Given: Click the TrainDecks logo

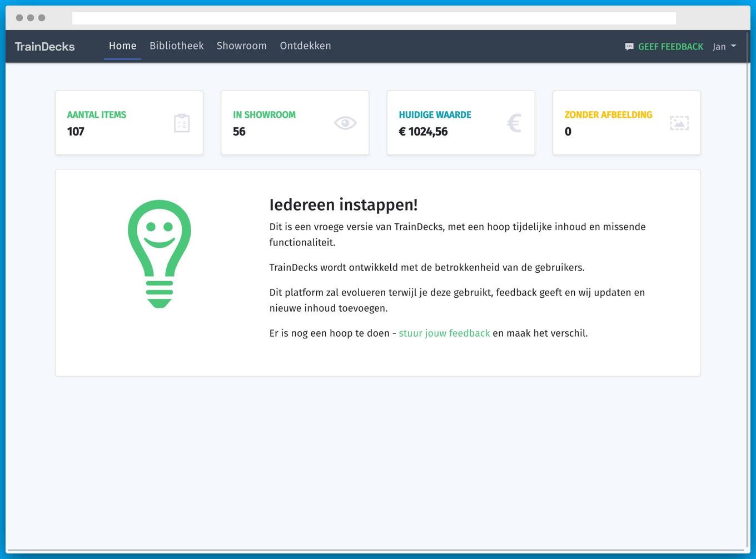Looking at the screenshot, I should coord(44,47).
